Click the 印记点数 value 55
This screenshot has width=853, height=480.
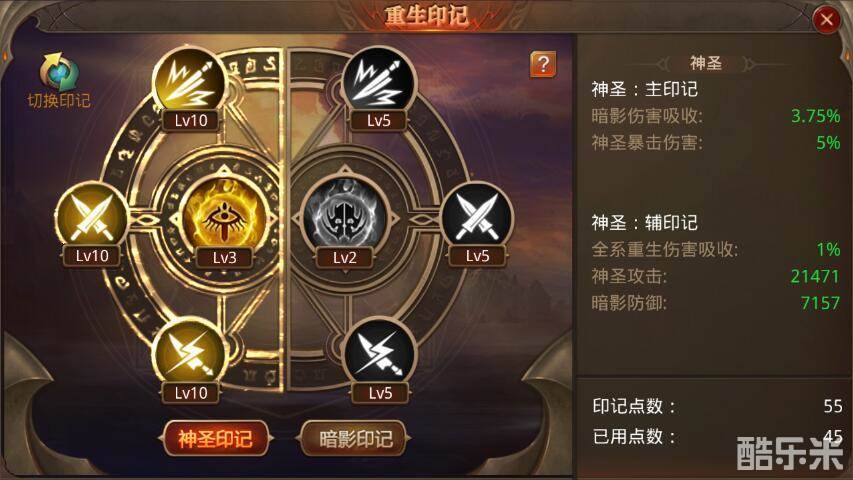(832, 406)
